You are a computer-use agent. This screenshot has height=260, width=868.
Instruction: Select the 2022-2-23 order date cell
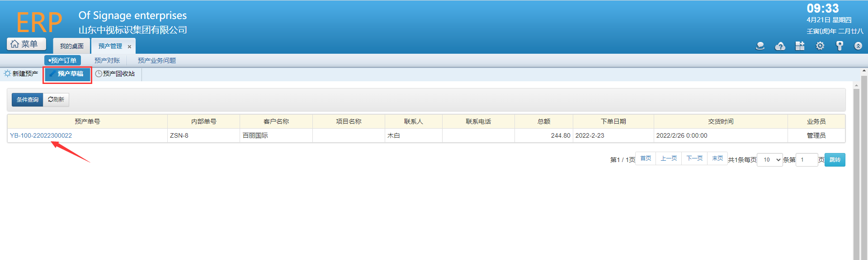pyautogui.click(x=613, y=135)
